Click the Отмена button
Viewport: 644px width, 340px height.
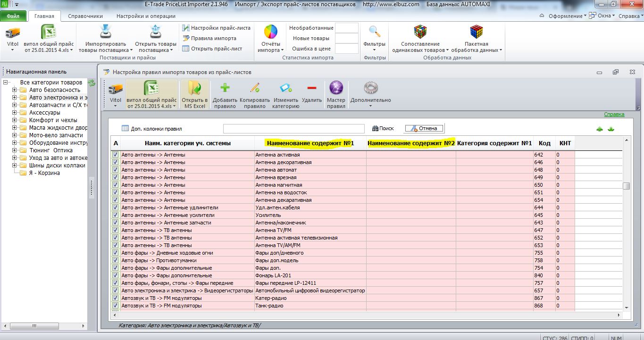coord(424,128)
